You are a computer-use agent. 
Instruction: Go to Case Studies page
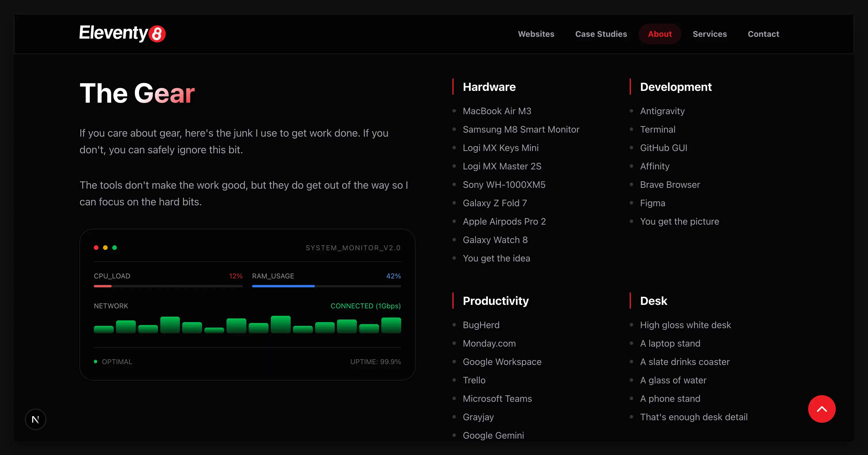tap(601, 34)
